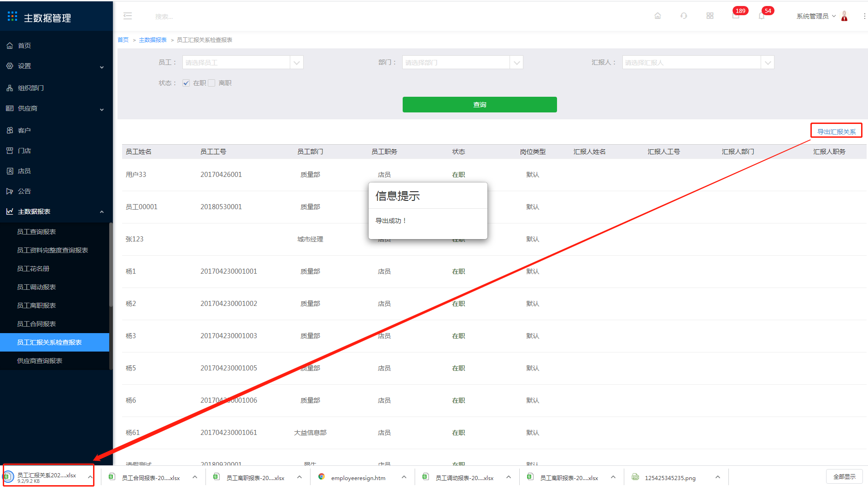Go to home via top house icon
The image size is (868, 487).
coord(657,16)
